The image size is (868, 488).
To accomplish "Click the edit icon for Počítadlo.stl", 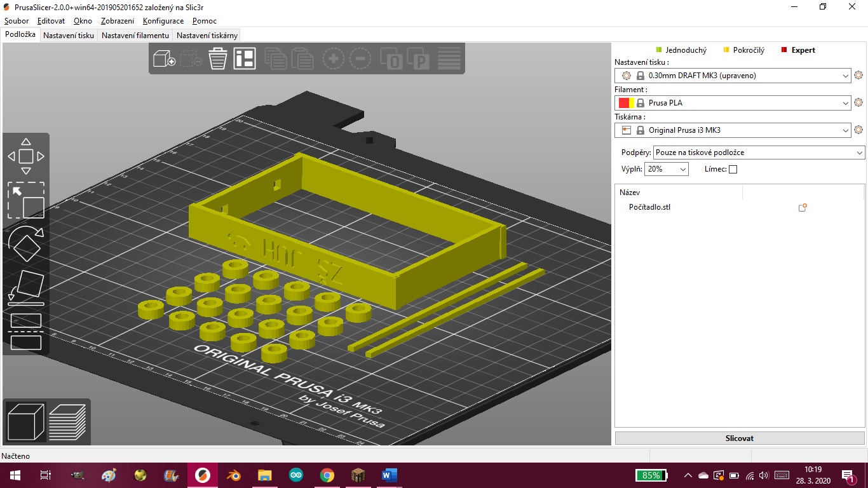I will tap(803, 207).
